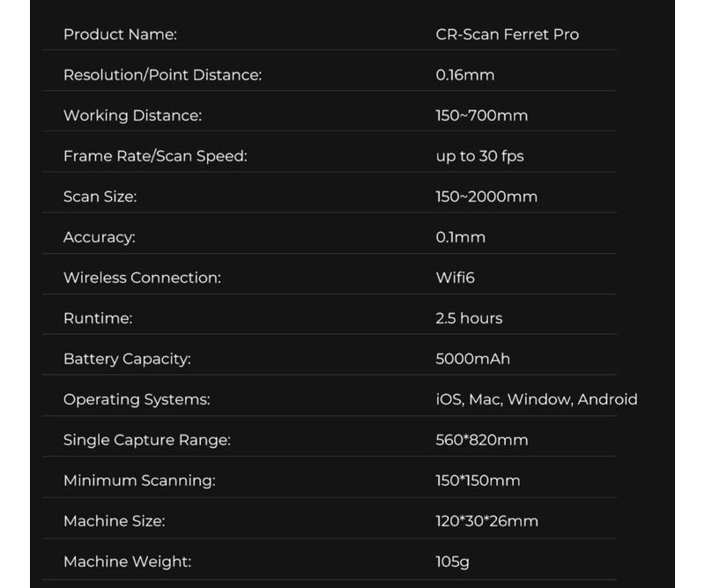Click the 5000mAh battery capacity value

472,359
